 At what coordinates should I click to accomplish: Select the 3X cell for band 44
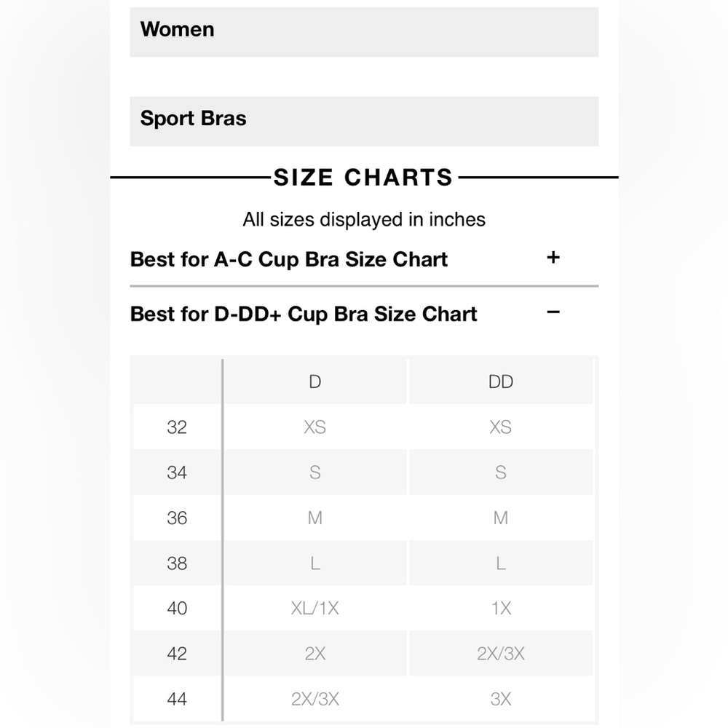(x=501, y=699)
